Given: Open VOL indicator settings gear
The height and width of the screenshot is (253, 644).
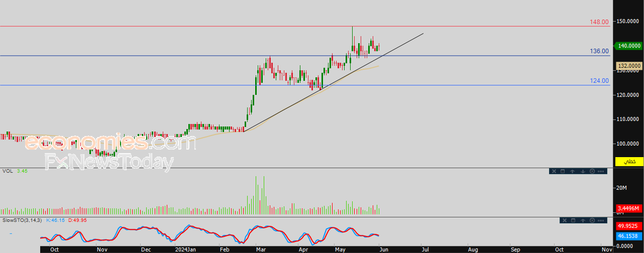Looking at the screenshot, I should [592, 171].
